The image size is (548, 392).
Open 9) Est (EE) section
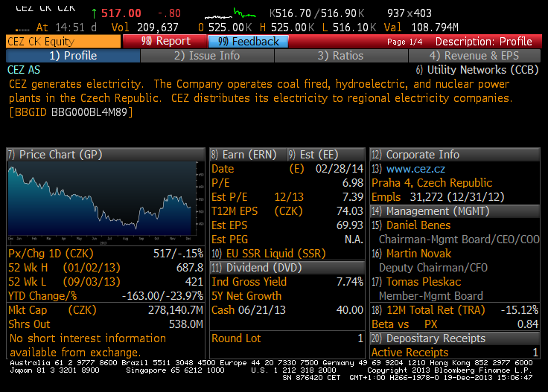[325, 155]
